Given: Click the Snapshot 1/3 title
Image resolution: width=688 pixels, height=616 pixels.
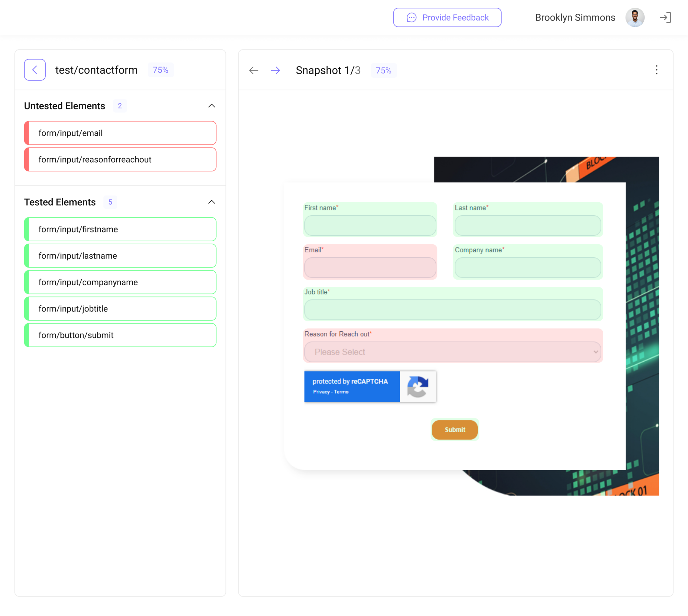Looking at the screenshot, I should pos(328,70).
